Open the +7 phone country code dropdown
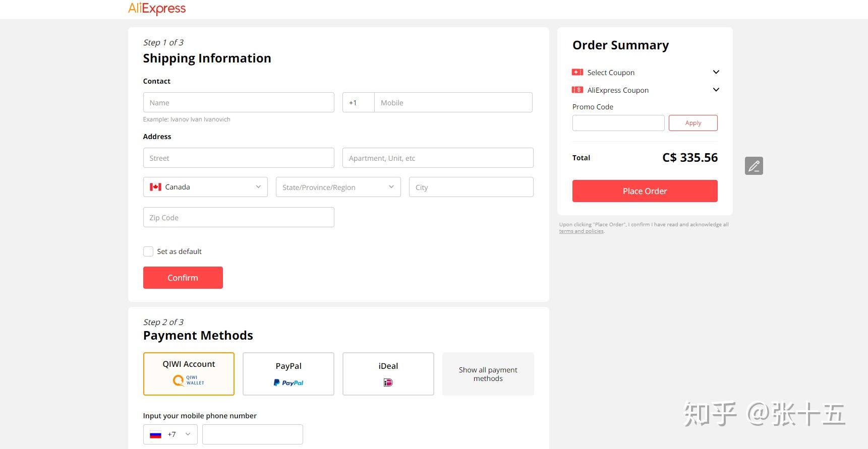The image size is (868, 449). coord(170,434)
